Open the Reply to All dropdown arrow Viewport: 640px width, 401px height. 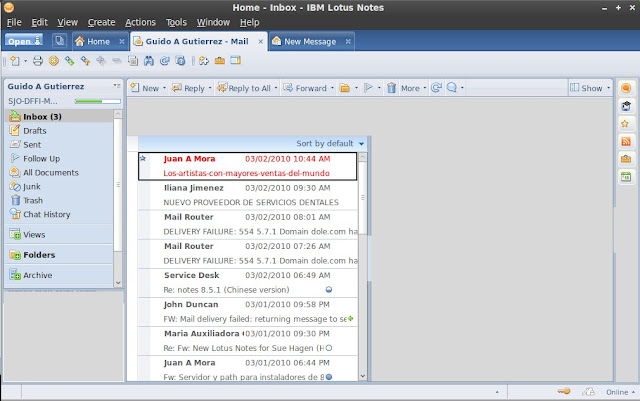tap(276, 88)
